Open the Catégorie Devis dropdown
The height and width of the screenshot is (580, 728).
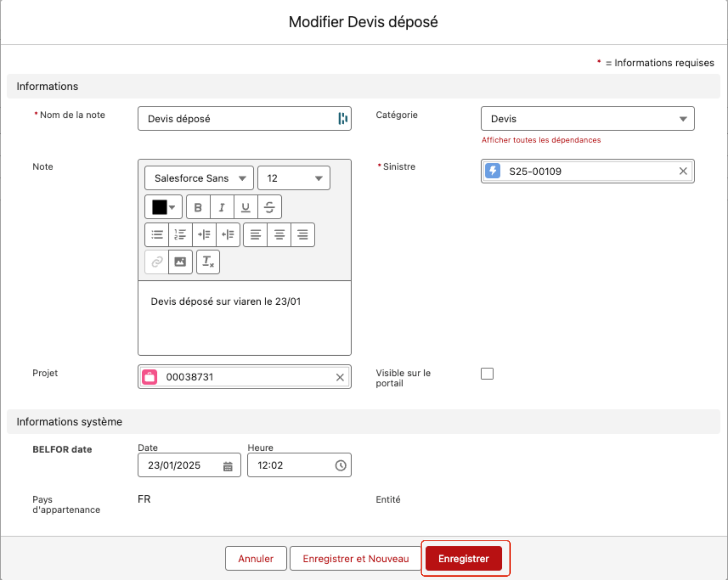point(587,119)
